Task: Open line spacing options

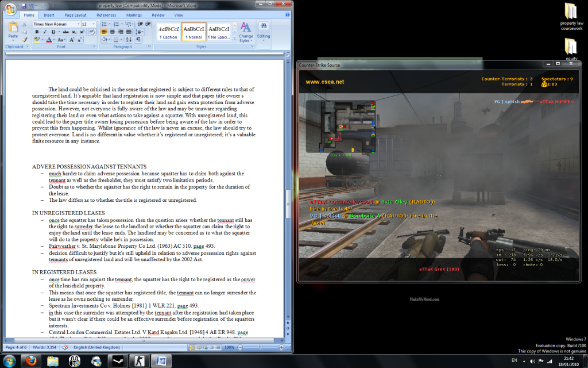Action: (139, 32)
